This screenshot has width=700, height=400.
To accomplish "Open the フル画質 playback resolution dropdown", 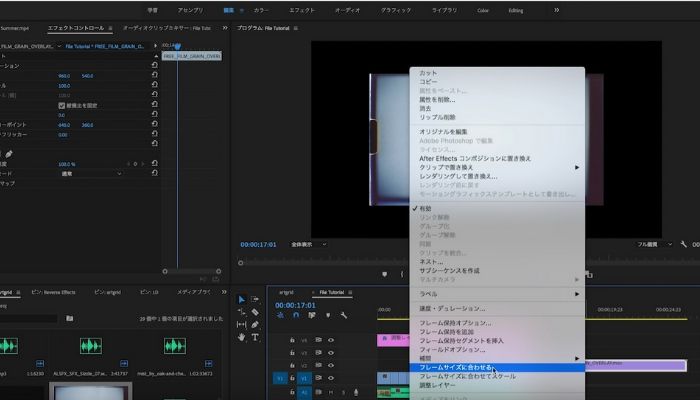I will (654, 244).
